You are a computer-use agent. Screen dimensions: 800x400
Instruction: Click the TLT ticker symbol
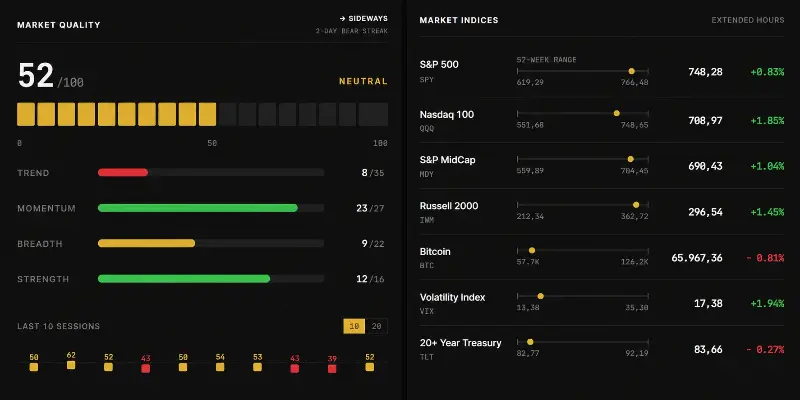[x=427, y=357]
